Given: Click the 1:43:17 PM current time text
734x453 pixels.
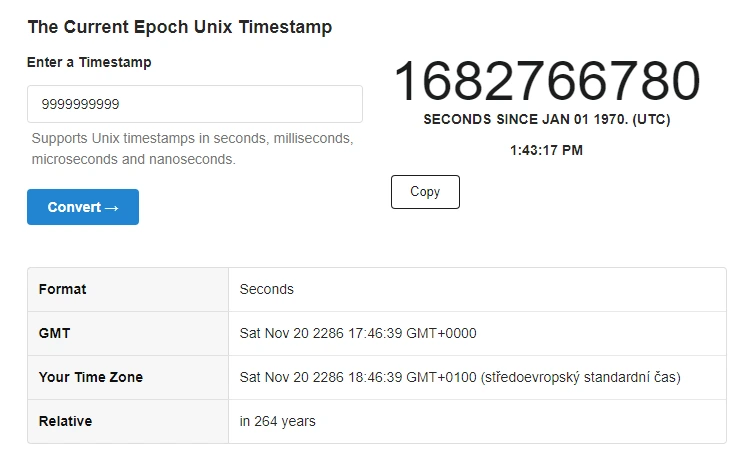Looking at the screenshot, I should pos(546,150).
